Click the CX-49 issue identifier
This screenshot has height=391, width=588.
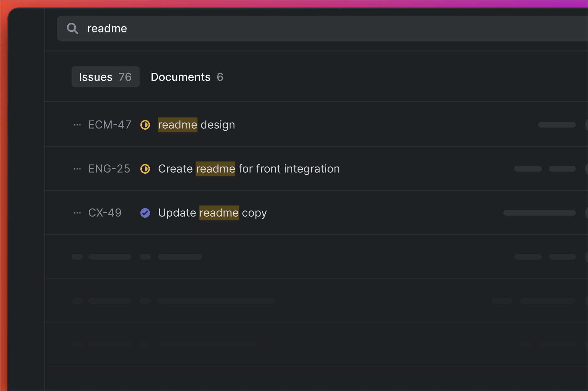pyautogui.click(x=105, y=213)
